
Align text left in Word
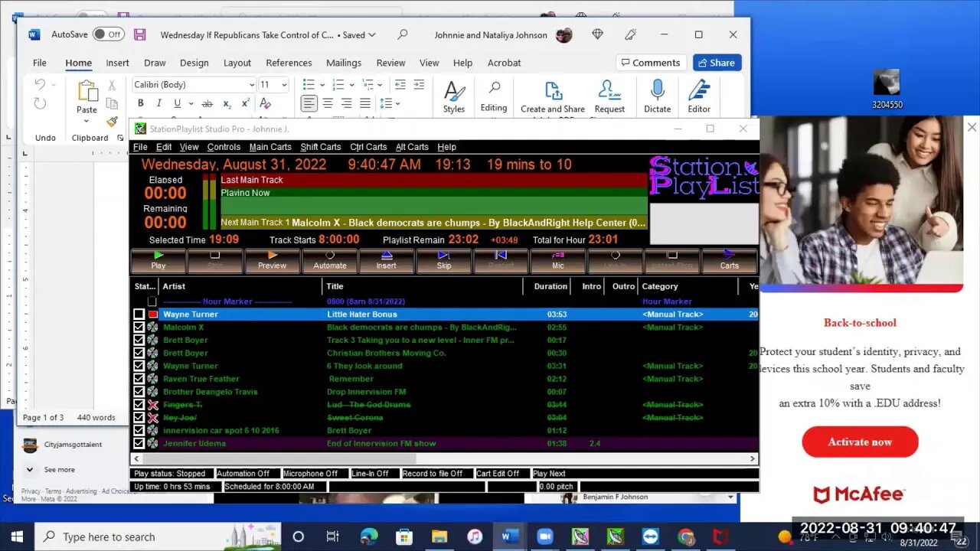(309, 103)
